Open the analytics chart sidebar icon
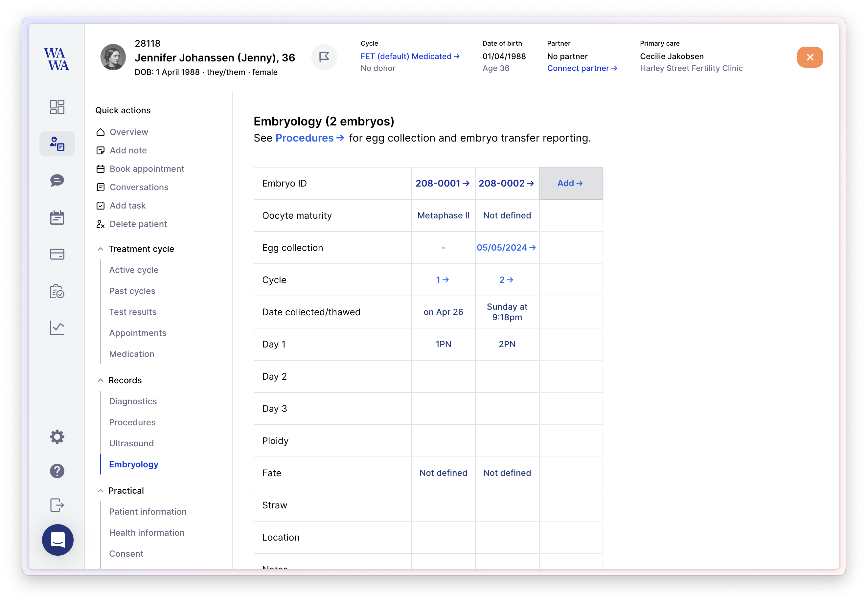The height and width of the screenshot is (603, 868). (x=57, y=328)
